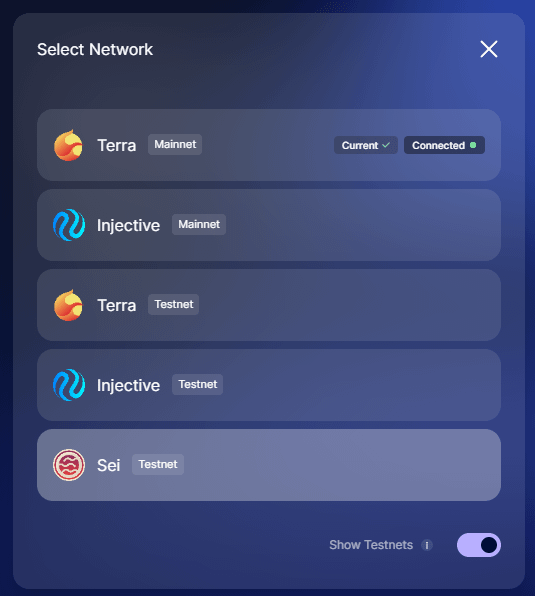Click the Terra Mainnet flame logo

(68, 145)
